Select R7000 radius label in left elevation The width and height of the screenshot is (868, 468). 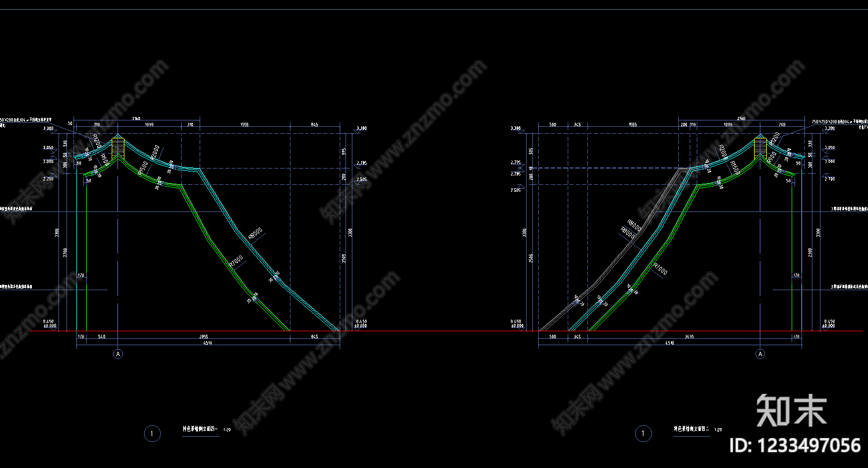click(x=237, y=261)
